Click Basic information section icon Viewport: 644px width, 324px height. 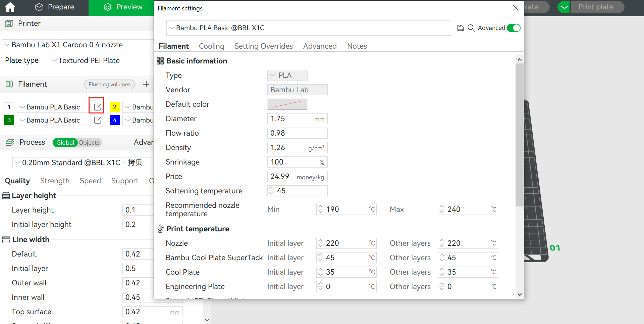coord(160,61)
